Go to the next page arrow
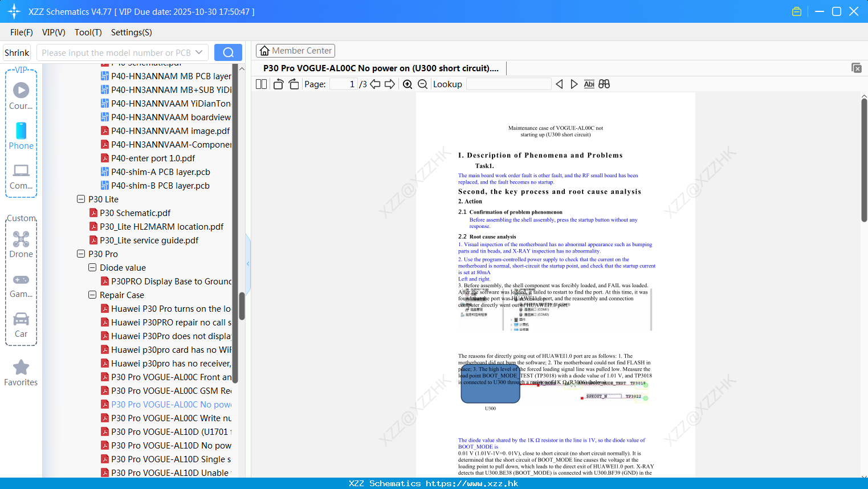The width and height of the screenshot is (868, 489). click(390, 84)
